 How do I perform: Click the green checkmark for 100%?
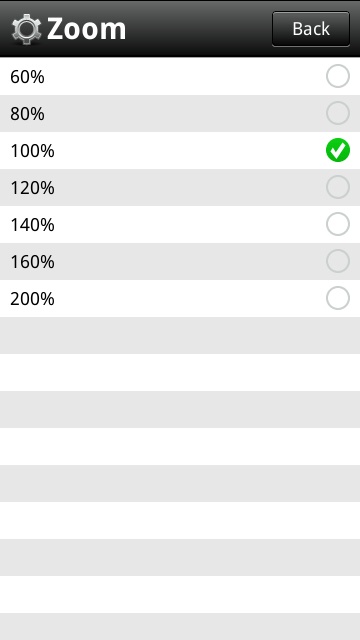click(338, 150)
